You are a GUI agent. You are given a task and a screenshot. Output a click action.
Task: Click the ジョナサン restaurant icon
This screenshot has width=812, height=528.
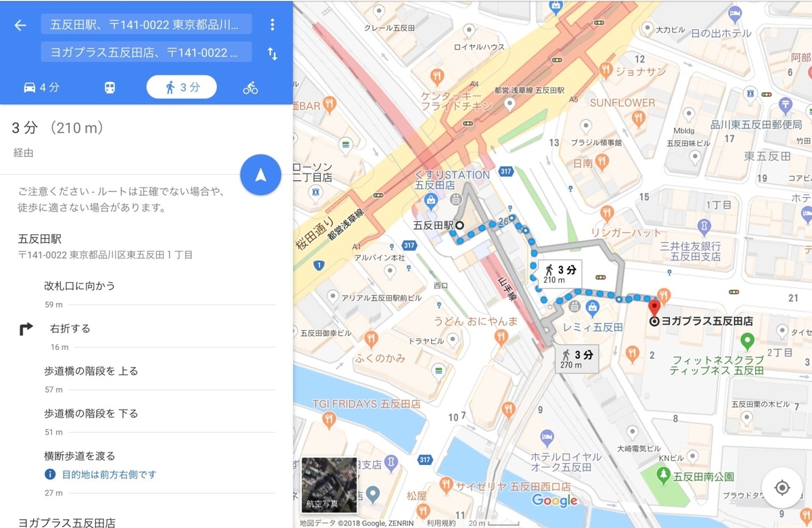click(x=605, y=69)
